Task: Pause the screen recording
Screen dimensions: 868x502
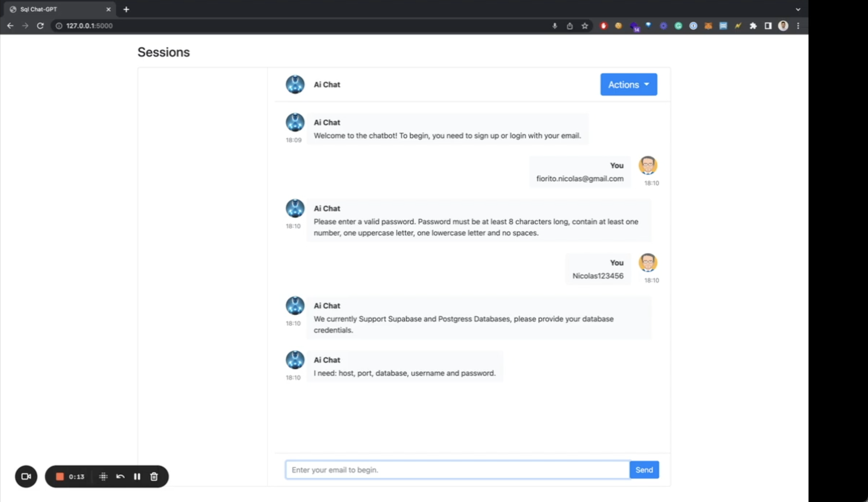Action: [x=137, y=476]
